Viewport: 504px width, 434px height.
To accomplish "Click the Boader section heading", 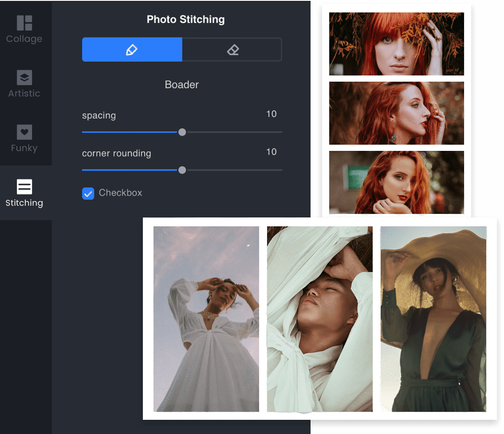I will (182, 85).
